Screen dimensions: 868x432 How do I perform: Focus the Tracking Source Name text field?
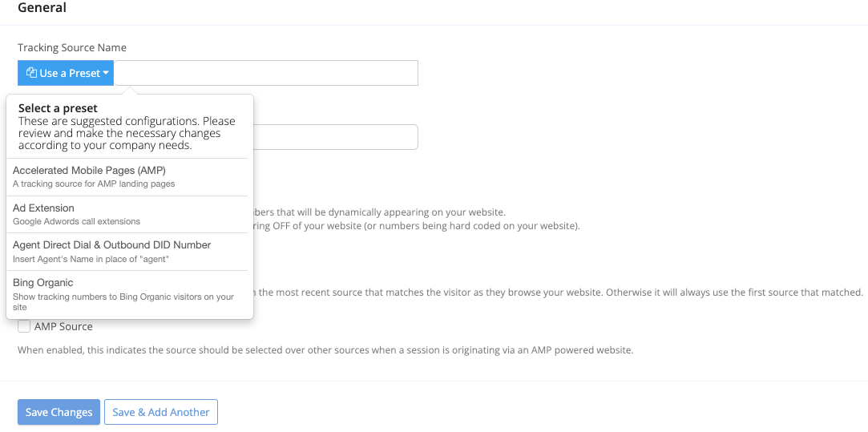pyautogui.click(x=266, y=73)
